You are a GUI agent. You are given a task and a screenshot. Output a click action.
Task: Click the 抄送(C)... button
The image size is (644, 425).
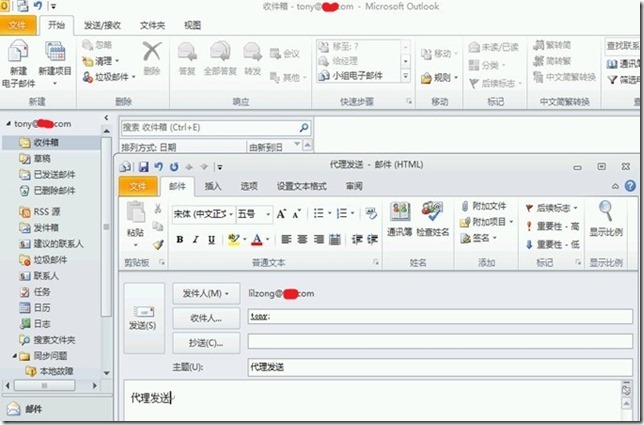(x=206, y=342)
